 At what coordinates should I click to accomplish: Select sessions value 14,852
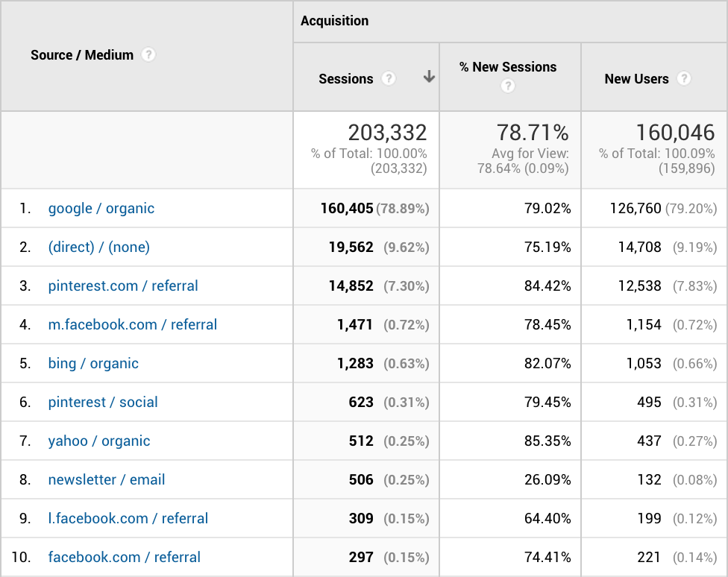[x=351, y=286]
